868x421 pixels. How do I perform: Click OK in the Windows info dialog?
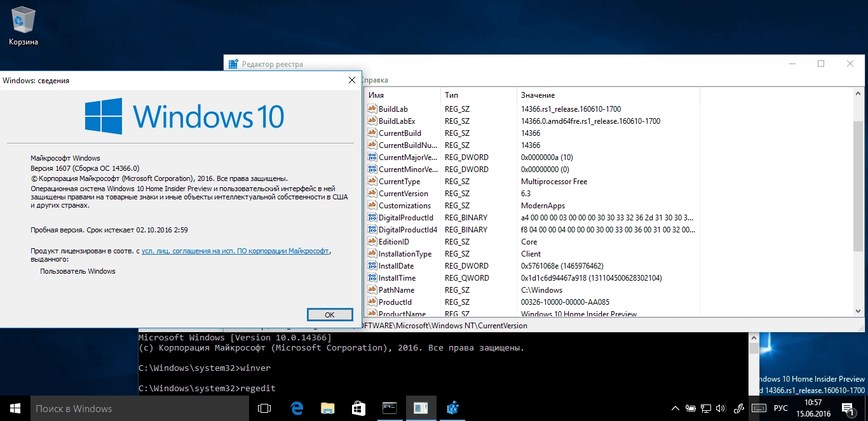click(x=329, y=314)
